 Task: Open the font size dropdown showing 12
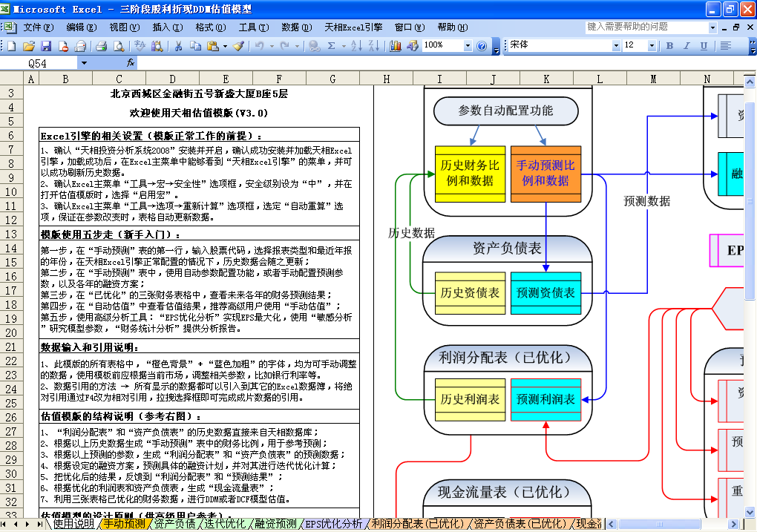(x=652, y=46)
